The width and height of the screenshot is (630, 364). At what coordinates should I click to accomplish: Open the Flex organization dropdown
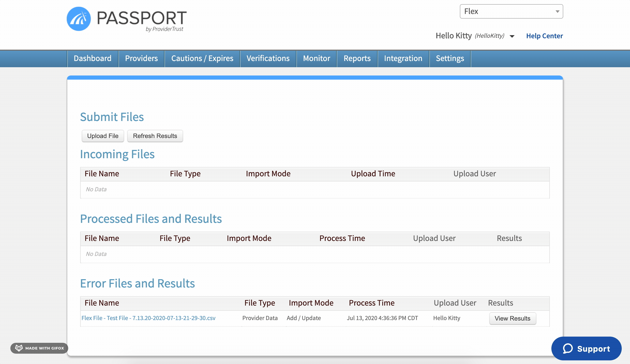(511, 11)
